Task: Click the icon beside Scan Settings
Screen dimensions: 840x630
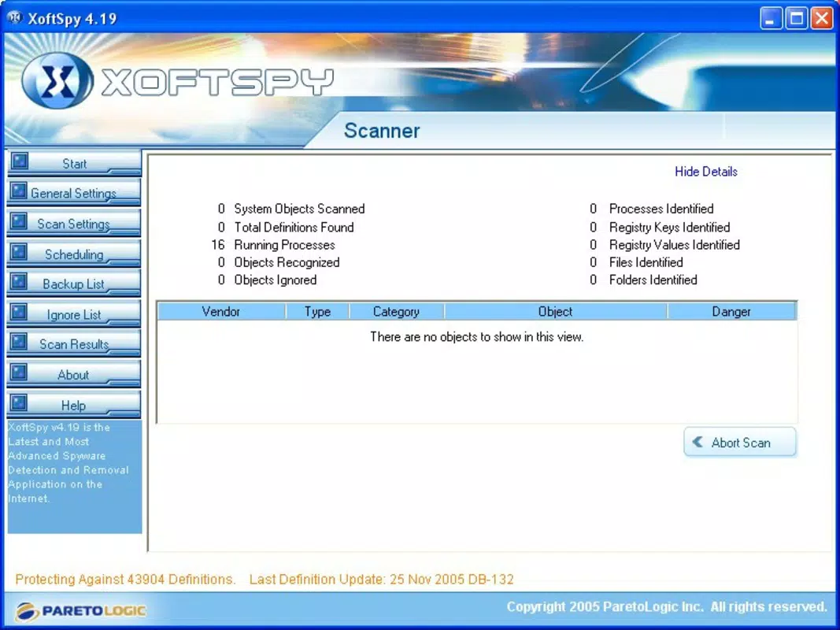Action: 20,220
